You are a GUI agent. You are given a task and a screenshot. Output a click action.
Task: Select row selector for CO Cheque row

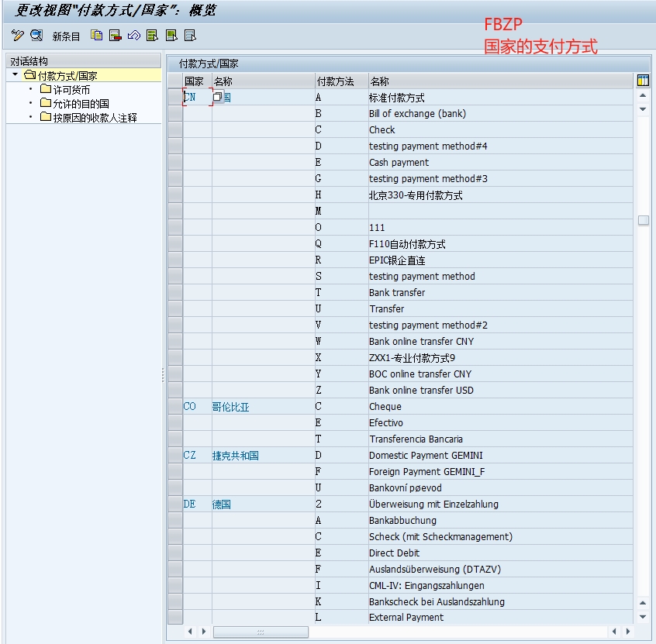(x=175, y=407)
